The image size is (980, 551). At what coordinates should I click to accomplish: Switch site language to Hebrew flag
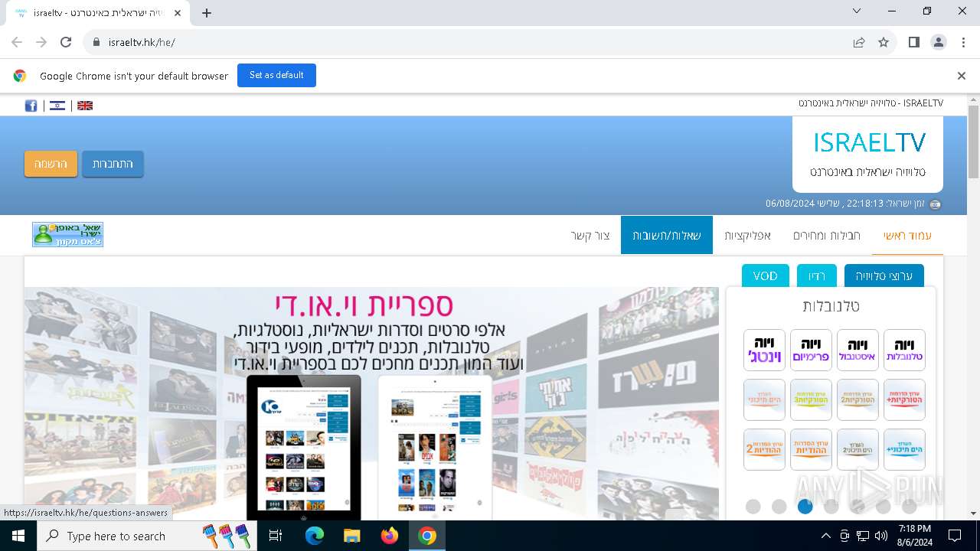coord(57,106)
